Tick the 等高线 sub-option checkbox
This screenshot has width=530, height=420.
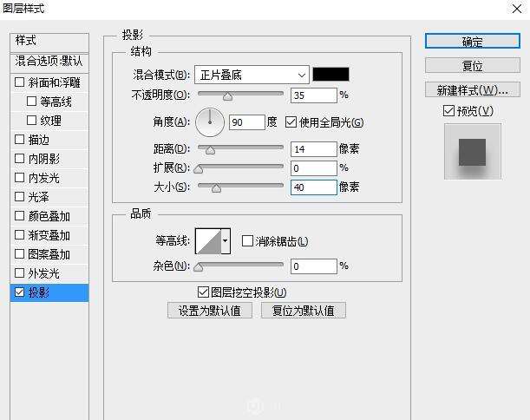click(31, 102)
